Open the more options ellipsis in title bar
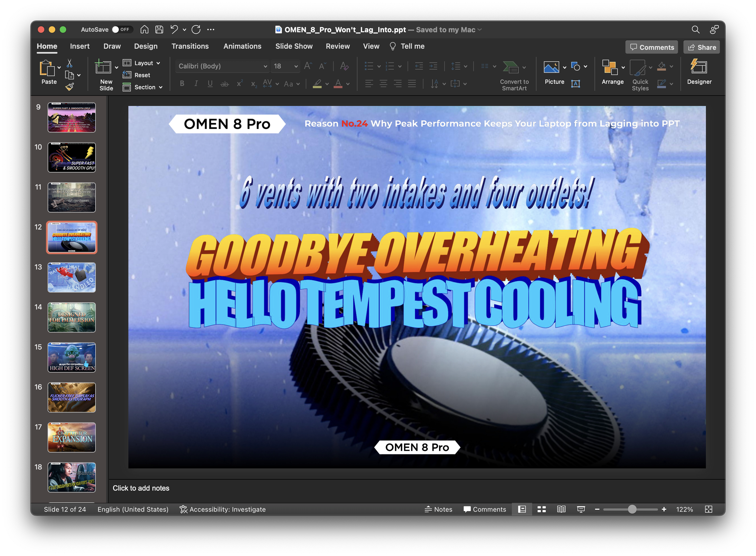 point(211,30)
